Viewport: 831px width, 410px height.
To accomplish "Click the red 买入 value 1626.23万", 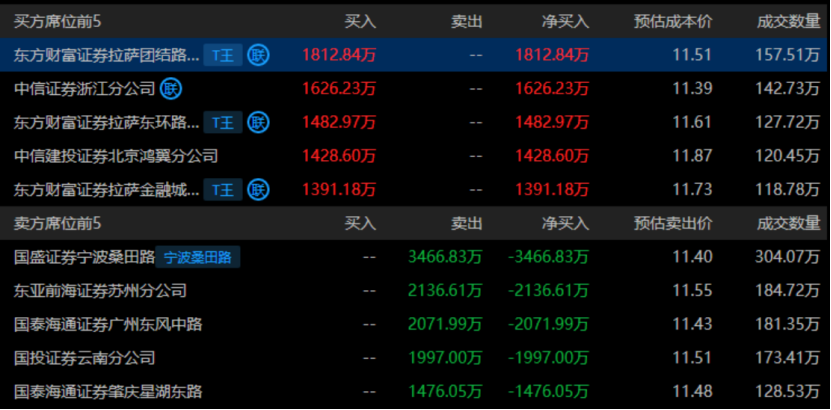I will [x=339, y=88].
